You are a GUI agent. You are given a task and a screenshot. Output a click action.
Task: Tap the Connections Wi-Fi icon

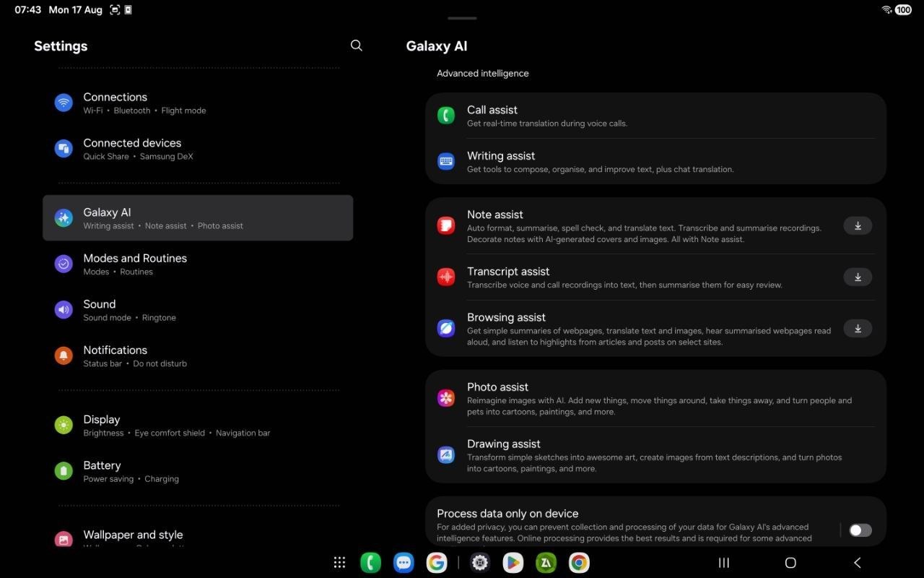(x=64, y=103)
